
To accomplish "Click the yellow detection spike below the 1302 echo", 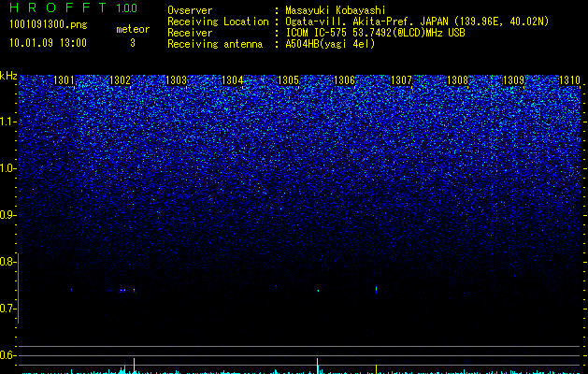I will click(x=135, y=366).
